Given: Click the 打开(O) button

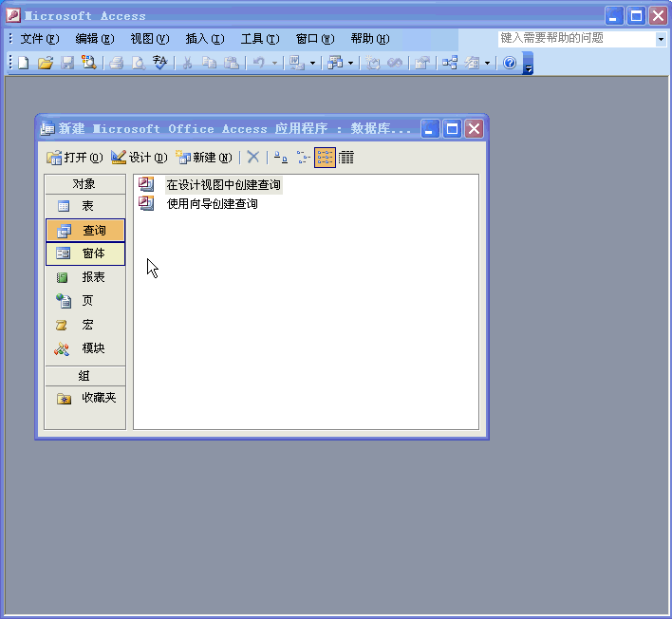Looking at the screenshot, I should (x=75, y=158).
